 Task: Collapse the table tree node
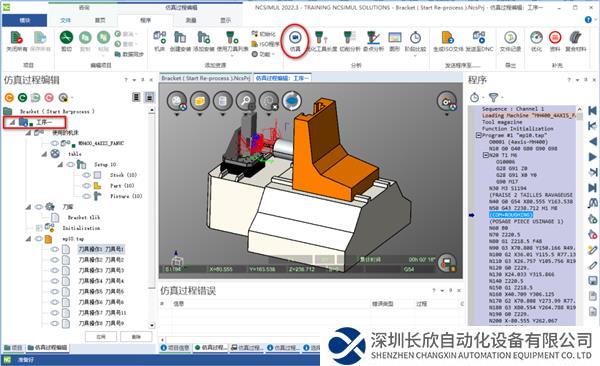pos(44,154)
